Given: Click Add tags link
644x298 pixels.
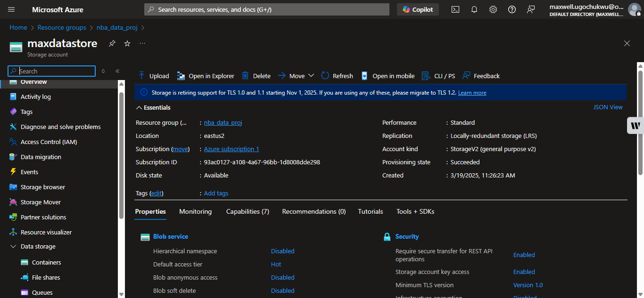Looking at the screenshot, I should coord(216,193).
